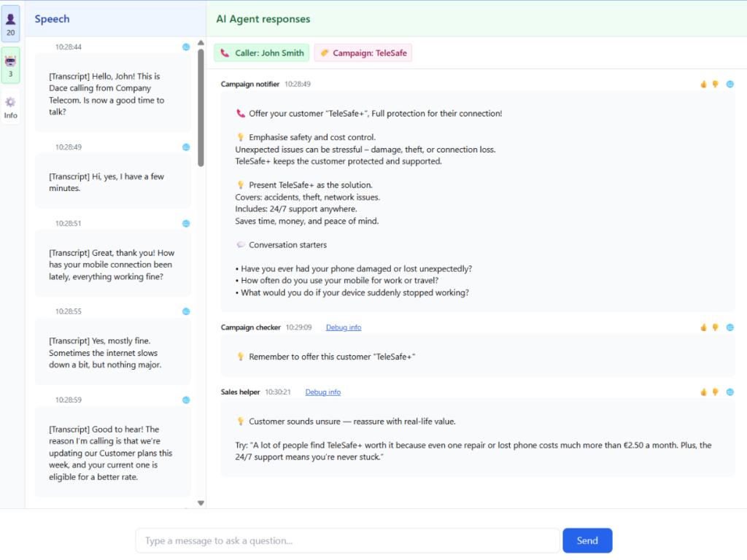
Task: Click globe icon on Sales helper response
Action: (729, 392)
